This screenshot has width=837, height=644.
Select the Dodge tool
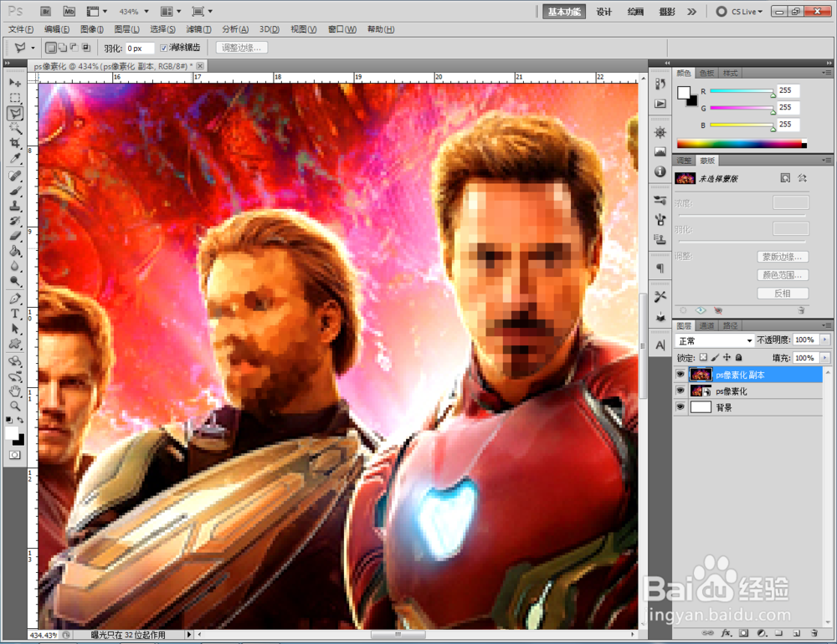pyautogui.click(x=15, y=281)
